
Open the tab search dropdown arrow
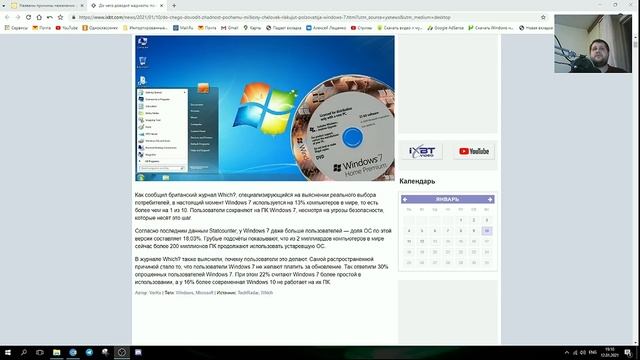[x=4, y=6]
